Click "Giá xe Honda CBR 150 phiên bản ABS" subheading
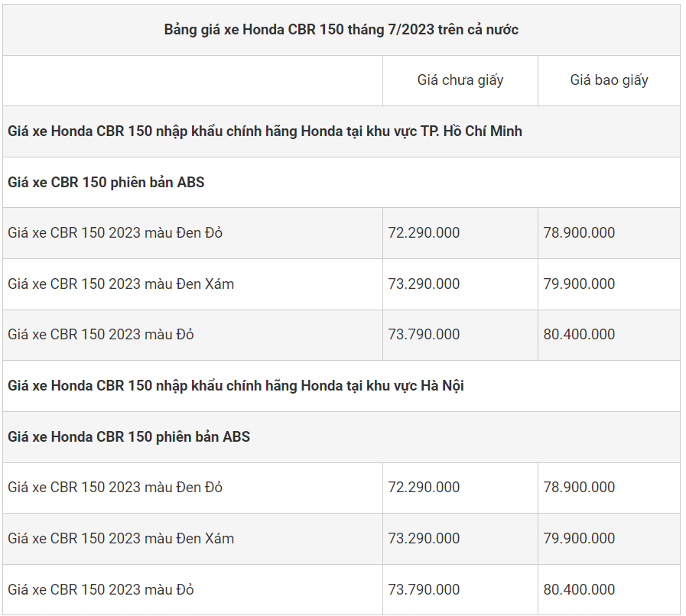The image size is (686, 616). (129, 437)
